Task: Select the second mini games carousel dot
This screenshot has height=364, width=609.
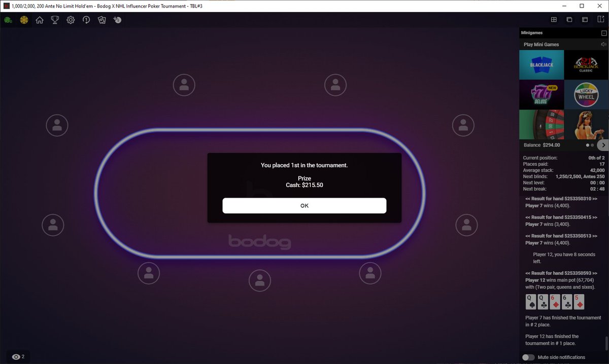Action: (592, 145)
